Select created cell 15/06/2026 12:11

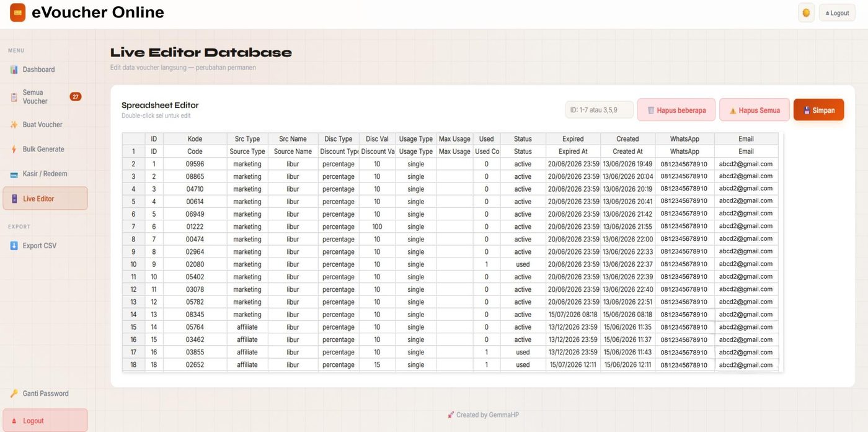coord(627,365)
